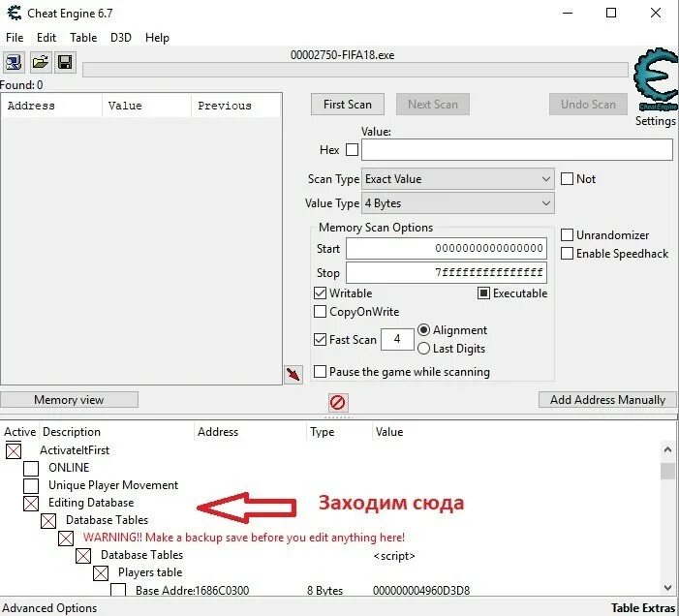679x616 pixels.
Task: Select the Players table row text
Action: [x=150, y=572]
